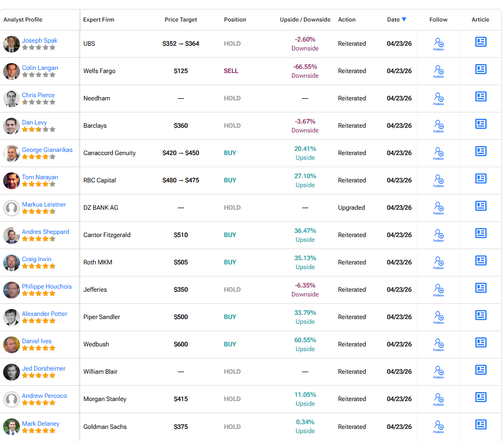This screenshot has width=504, height=441.
Task: View article for Tom Narayan's RBC rating
Action: (x=480, y=179)
